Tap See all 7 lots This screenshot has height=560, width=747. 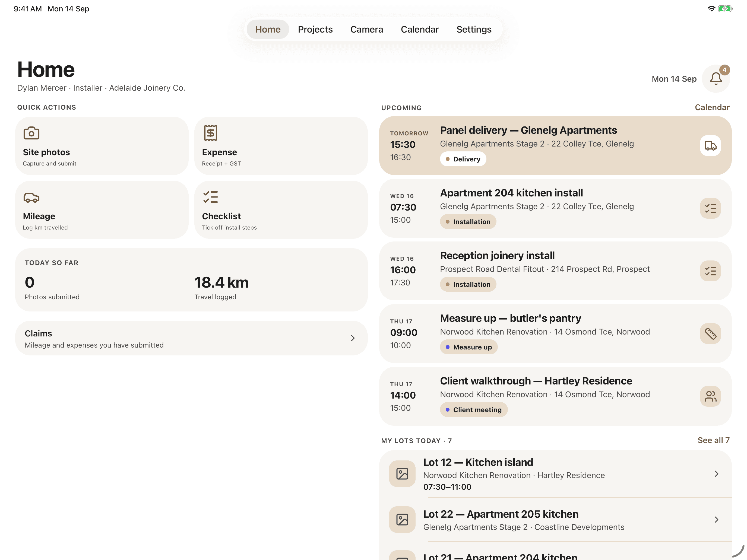point(713,440)
